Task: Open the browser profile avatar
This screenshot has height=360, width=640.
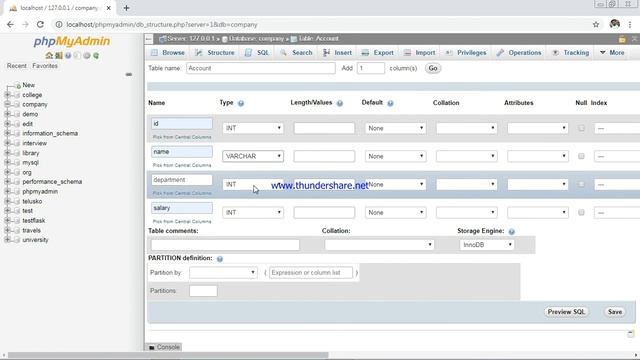Action: click(x=615, y=24)
